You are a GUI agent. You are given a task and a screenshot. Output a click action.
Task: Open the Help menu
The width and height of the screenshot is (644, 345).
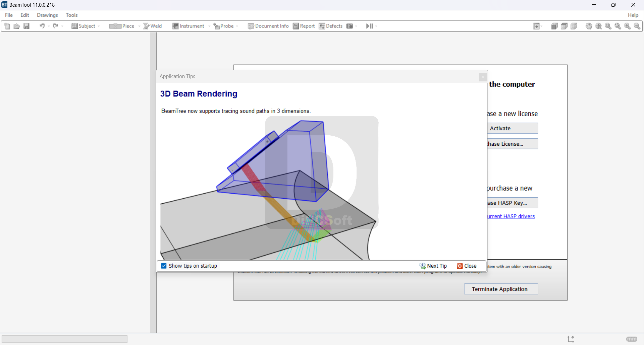633,15
